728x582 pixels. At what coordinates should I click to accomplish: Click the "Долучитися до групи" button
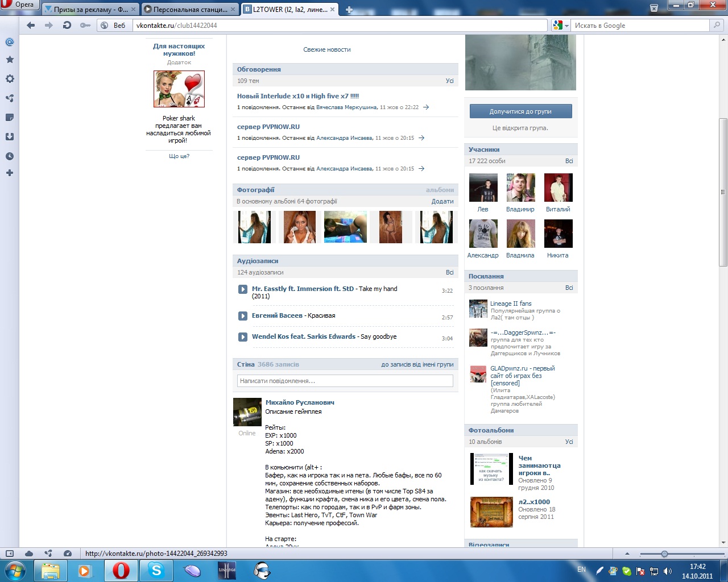coord(520,111)
